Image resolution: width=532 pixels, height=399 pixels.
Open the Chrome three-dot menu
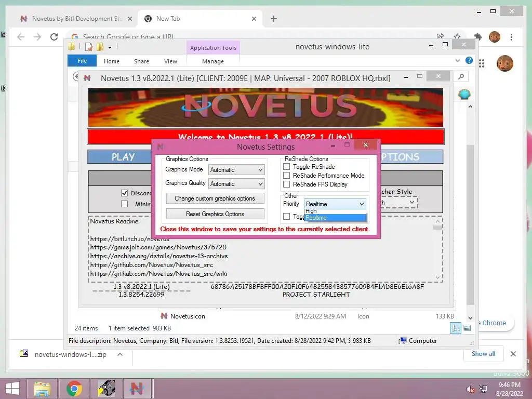[511, 37]
